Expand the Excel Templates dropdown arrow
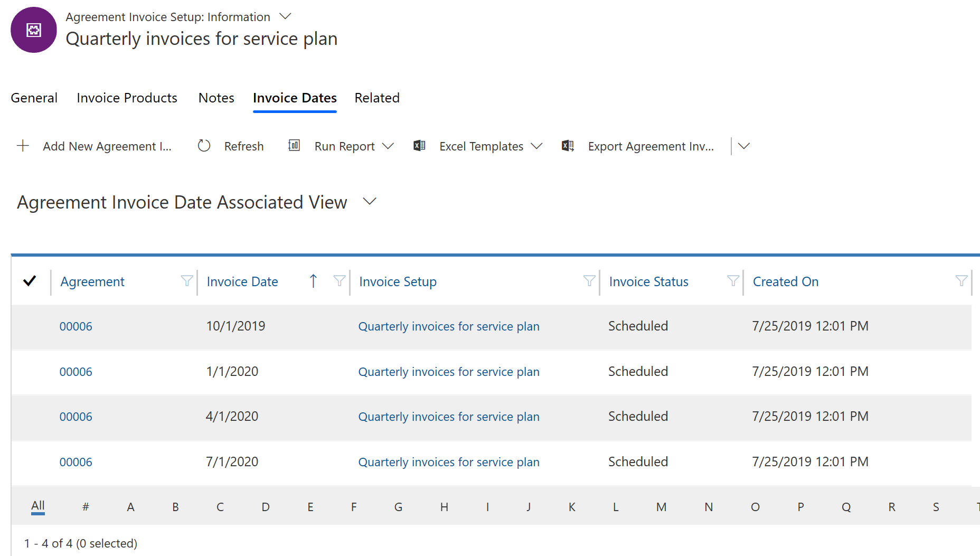This screenshot has width=980, height=556. pos(536,146)
